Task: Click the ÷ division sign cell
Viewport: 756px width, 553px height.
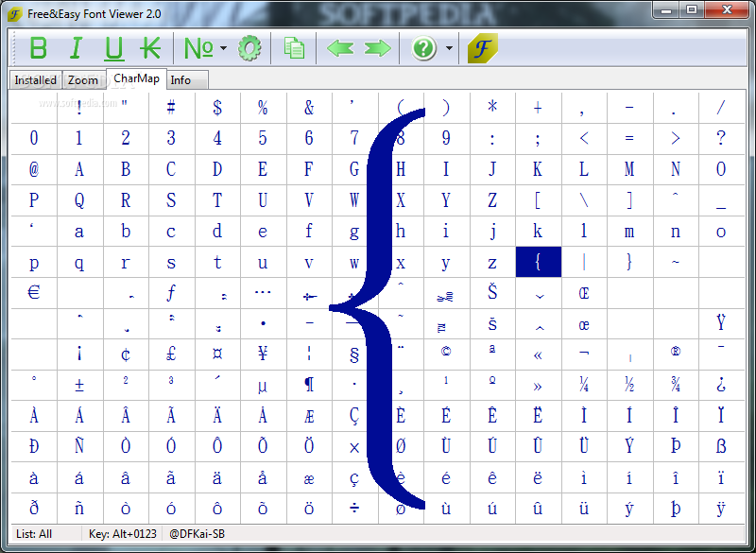Action: (354, 509)
